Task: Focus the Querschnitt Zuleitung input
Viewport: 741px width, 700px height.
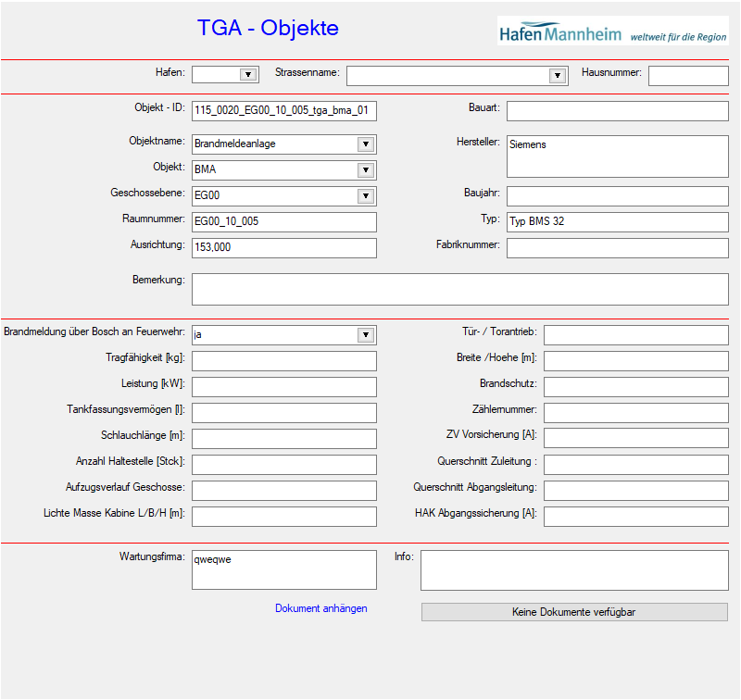Action: [635, 465]
